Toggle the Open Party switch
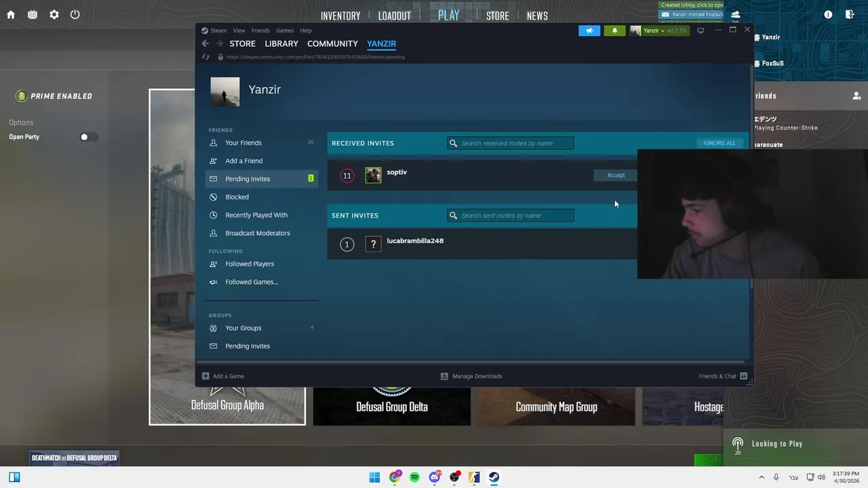Image resolution: width=868 pixels, height=488 pixels. pyautogui.click(x=88, y=137)
